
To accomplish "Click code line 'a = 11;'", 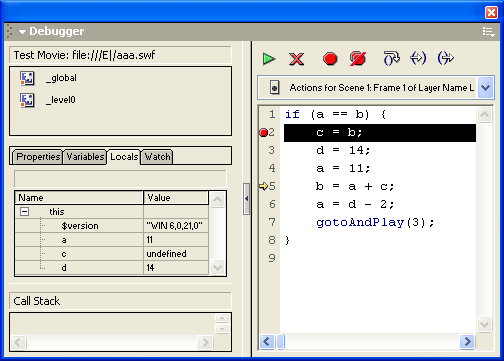I will tap(343, 168).
